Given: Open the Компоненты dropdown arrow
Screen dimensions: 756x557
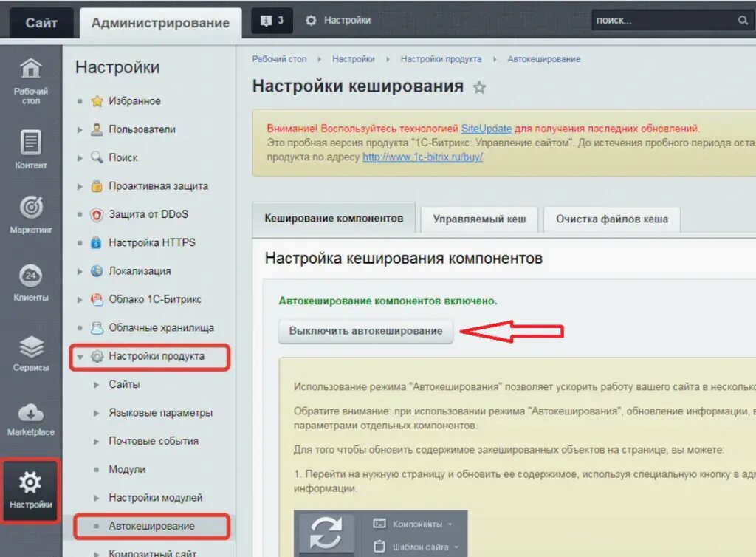Looking at the screenshot, I should point(450,524).
